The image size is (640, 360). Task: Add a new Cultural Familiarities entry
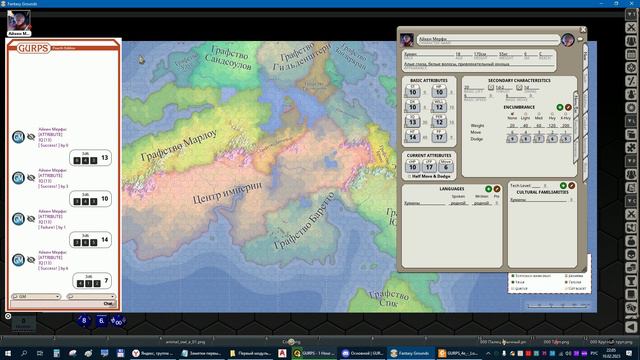click(x=563, y=185)
